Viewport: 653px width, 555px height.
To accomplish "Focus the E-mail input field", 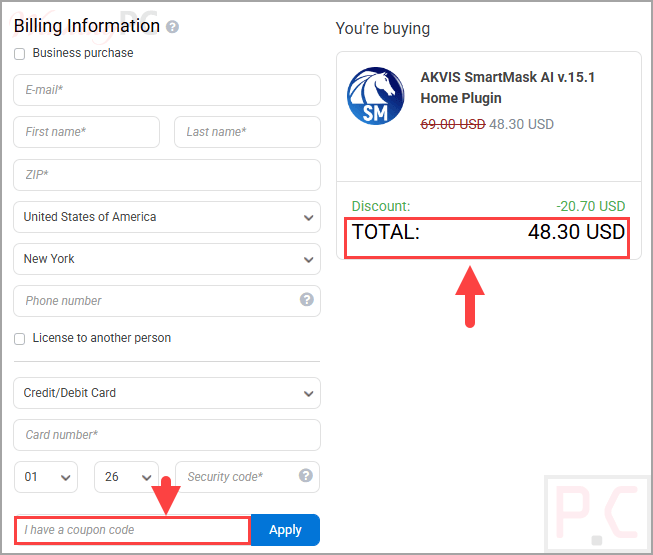I will [x=167, y=90].
